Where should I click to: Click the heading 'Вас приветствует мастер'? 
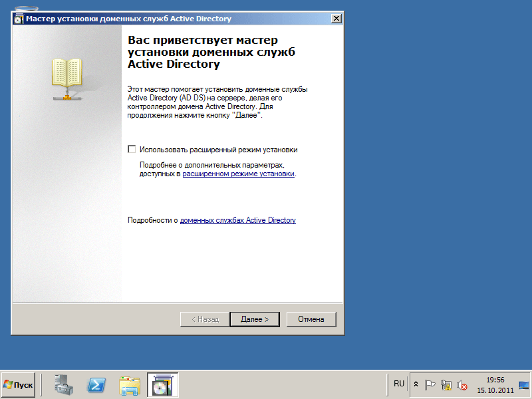point(203,40)
